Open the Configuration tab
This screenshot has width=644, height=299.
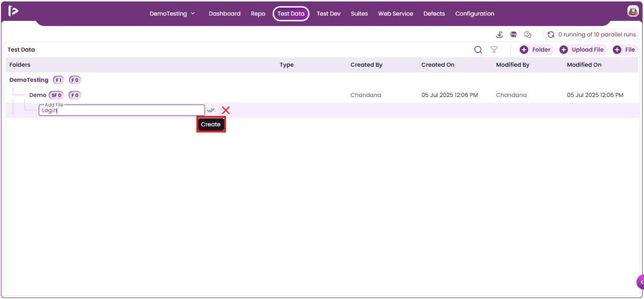tap(475, 14)
